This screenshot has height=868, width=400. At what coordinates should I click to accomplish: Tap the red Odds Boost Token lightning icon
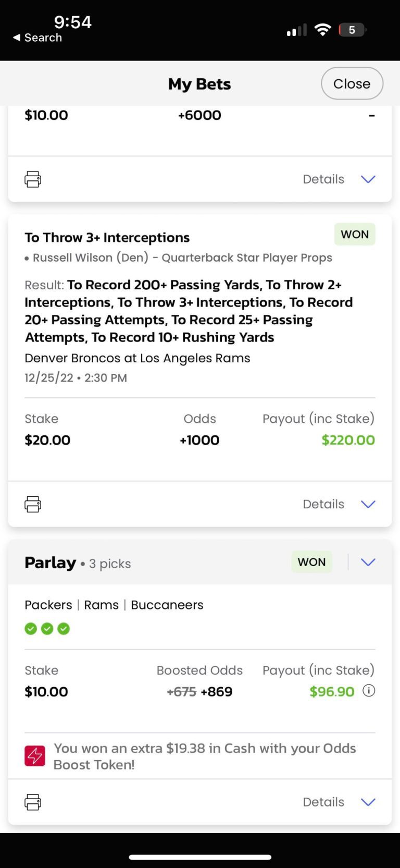pos(35,756)
